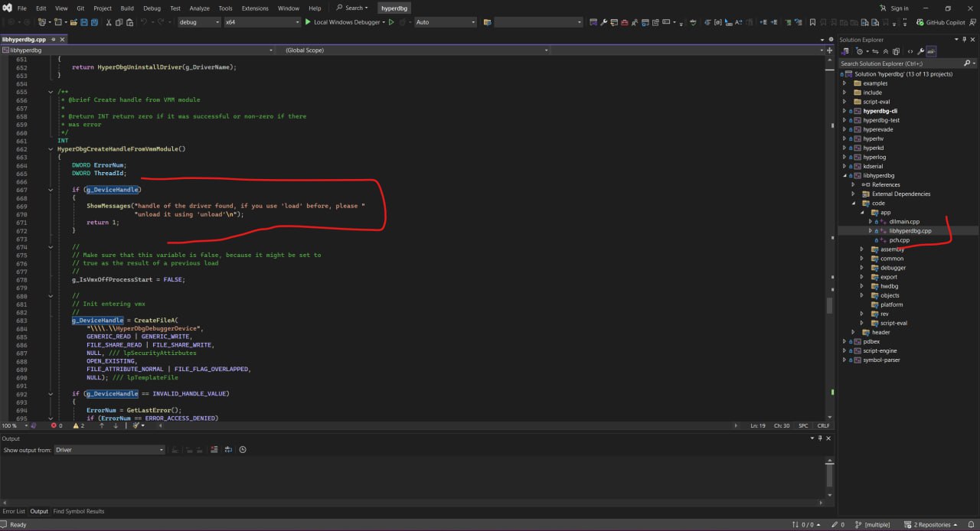Open the File menu
Image resolution: width=980 pixels, height=531 pixels.
[x=21, y=8]
